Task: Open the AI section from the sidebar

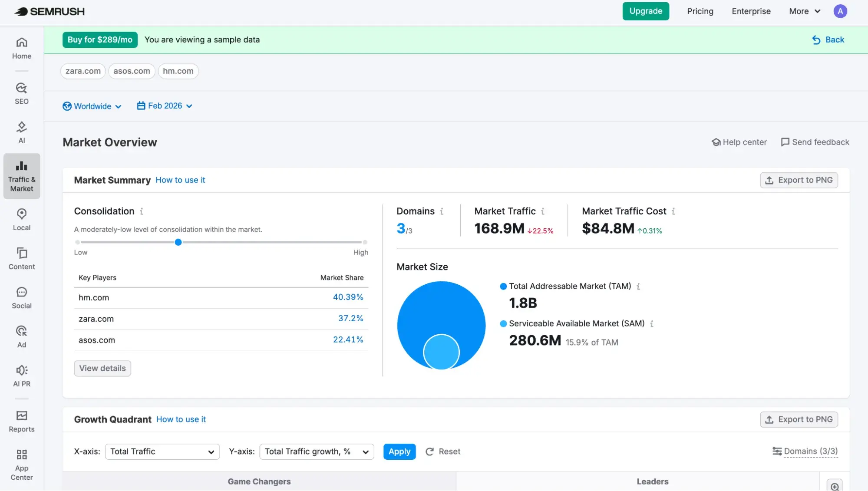Action: click(x=21, y=132)
